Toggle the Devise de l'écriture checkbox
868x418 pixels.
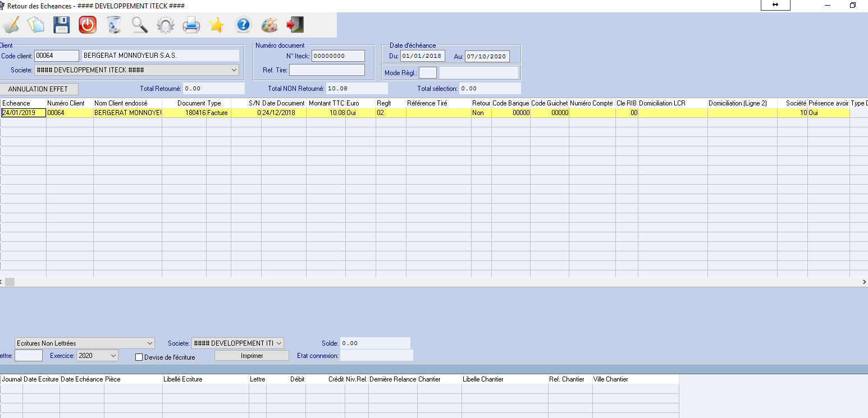tap(139, 357)
